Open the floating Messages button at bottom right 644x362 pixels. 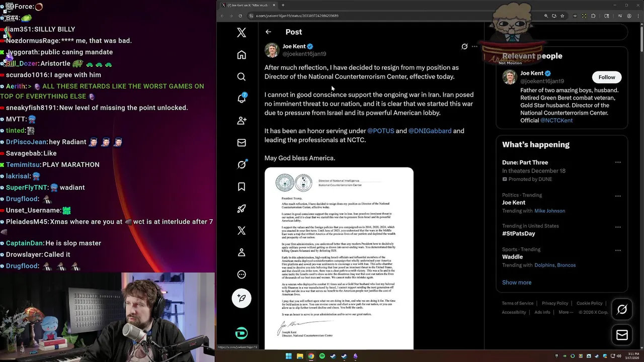[622, 335]
